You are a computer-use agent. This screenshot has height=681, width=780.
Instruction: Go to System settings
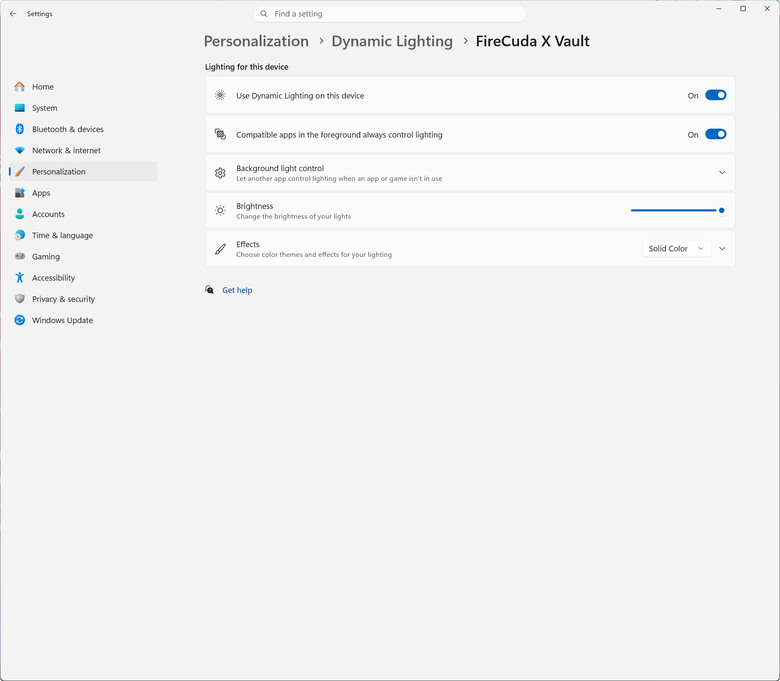[83, 108]
